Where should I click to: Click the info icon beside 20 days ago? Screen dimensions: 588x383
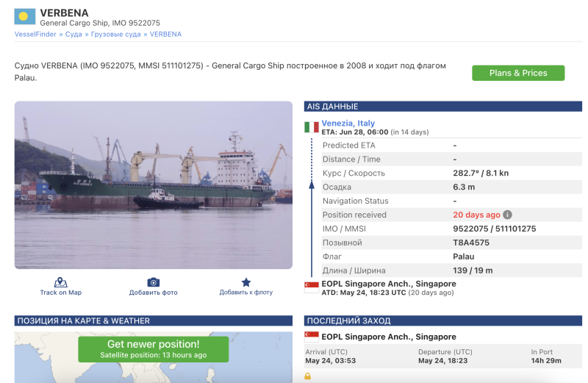[x=507, y=215]
